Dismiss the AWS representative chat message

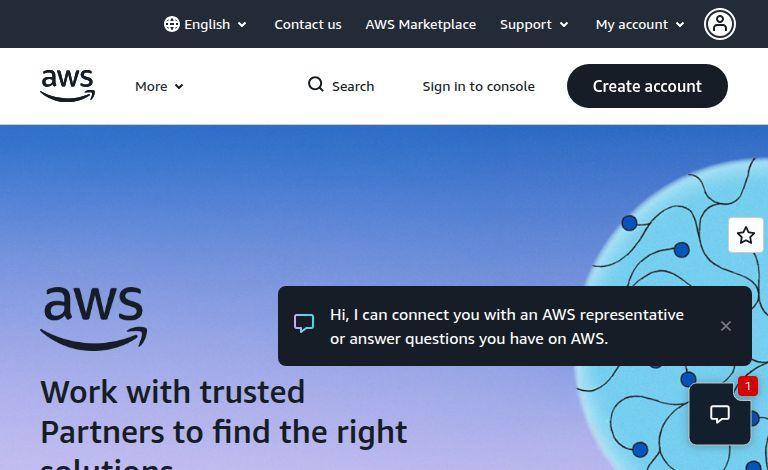click(x=725, y=326)
